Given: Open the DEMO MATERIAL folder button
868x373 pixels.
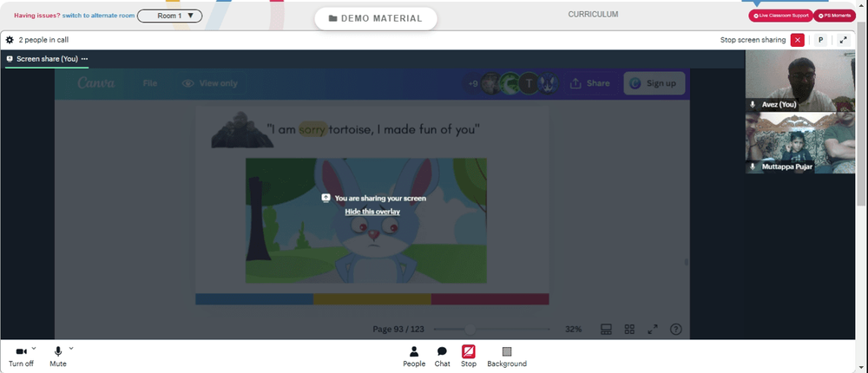Looking at the screenshot, I should click(375, 18).
